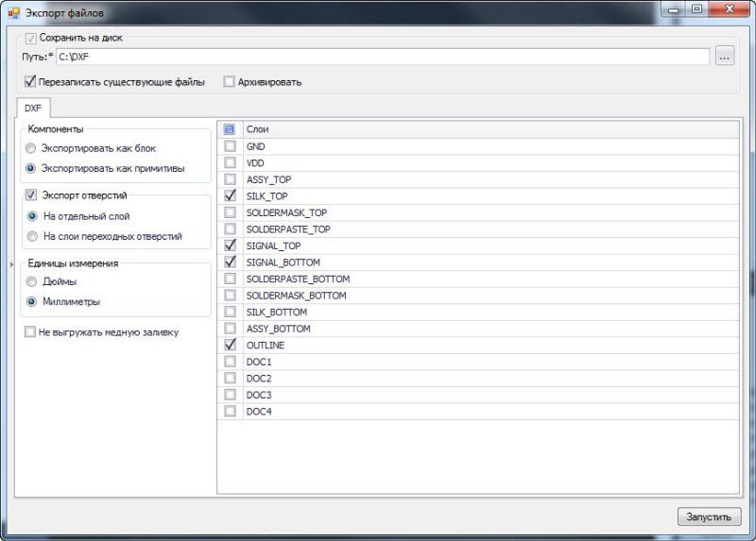
Task: Click in the Путь path input field
Action: (x=378, y=57)
